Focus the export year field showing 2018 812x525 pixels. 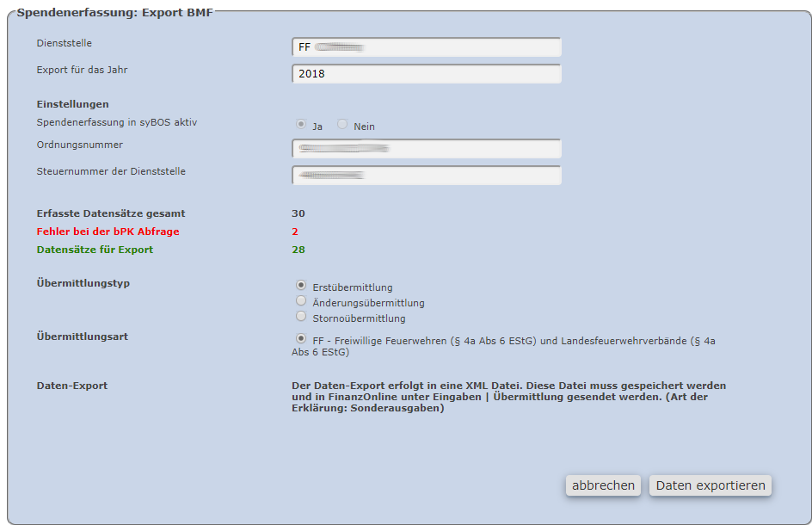[427, 74]
